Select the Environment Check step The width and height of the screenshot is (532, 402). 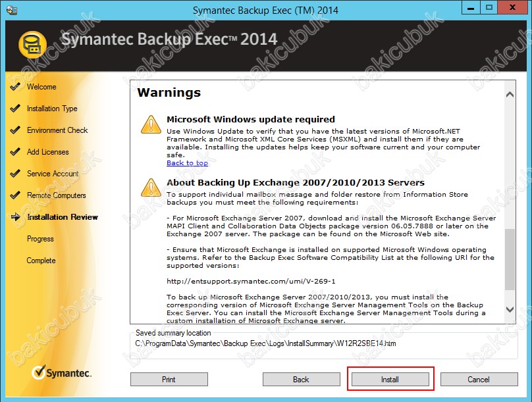point(57,130)
